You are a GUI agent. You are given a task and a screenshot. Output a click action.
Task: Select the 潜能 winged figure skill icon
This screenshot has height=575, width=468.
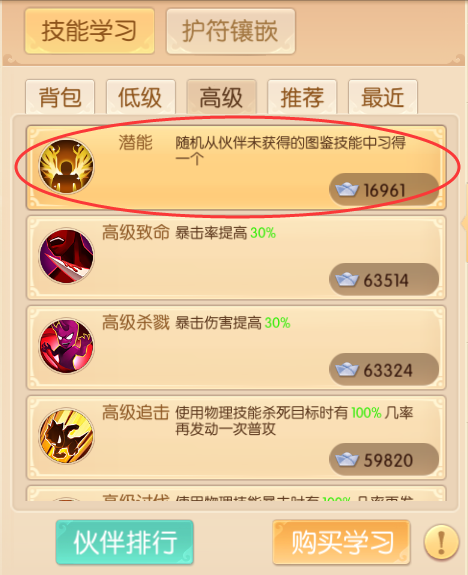[x=66, y=166]
